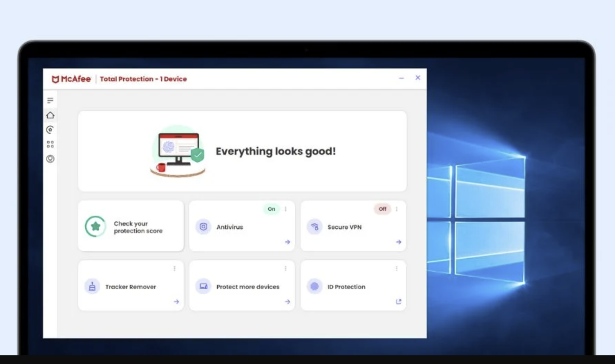This screenshot has width=615, height=364.
Task: Click the Secure VPN wifi-lock icon
Action: point(314,227)
